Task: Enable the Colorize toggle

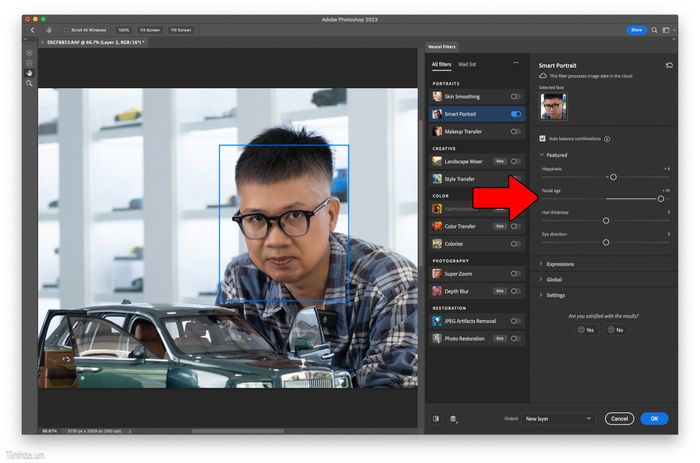Action: [x=515, y=243]
